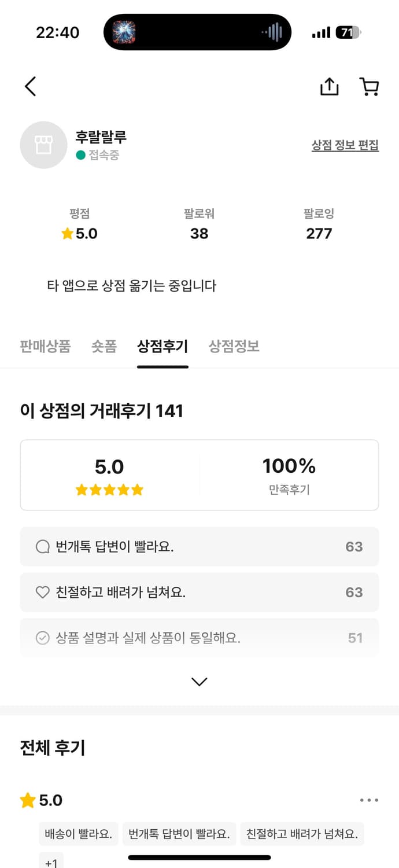Select the 상점후기 tab

click(x=162, y=347)
